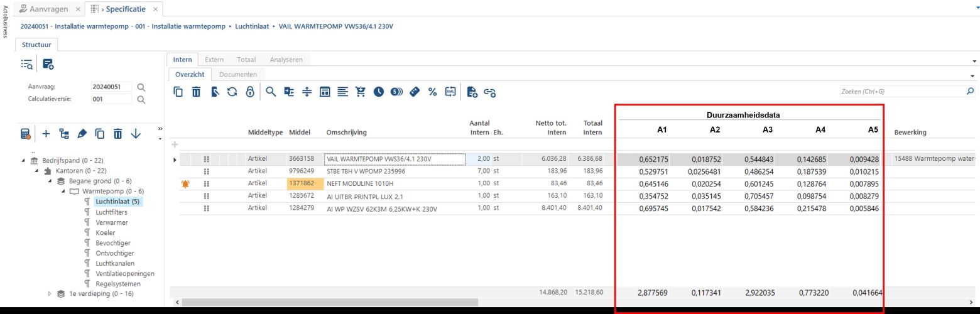Click the shopping cart icon in toolbar
The width and height of the screenshot is (980, 314).
361,92
